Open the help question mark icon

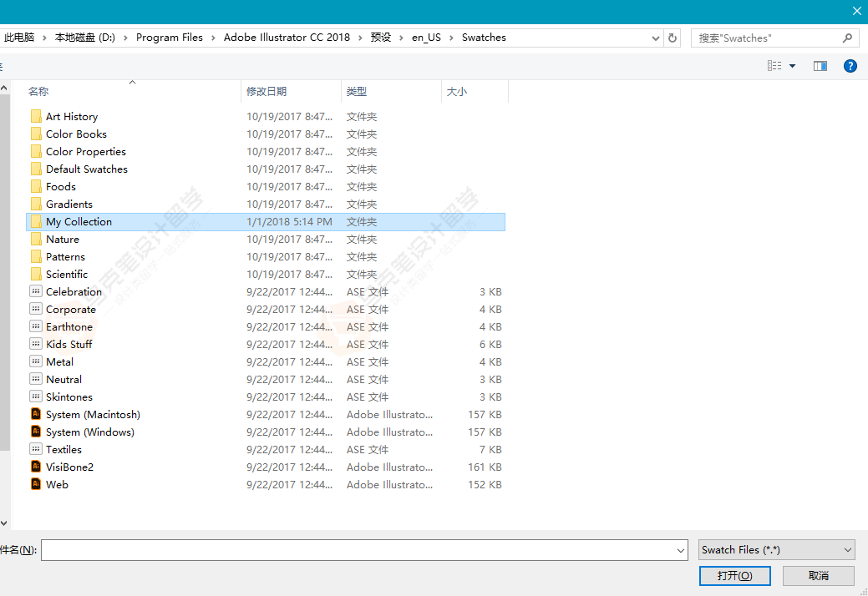point(850,66)
